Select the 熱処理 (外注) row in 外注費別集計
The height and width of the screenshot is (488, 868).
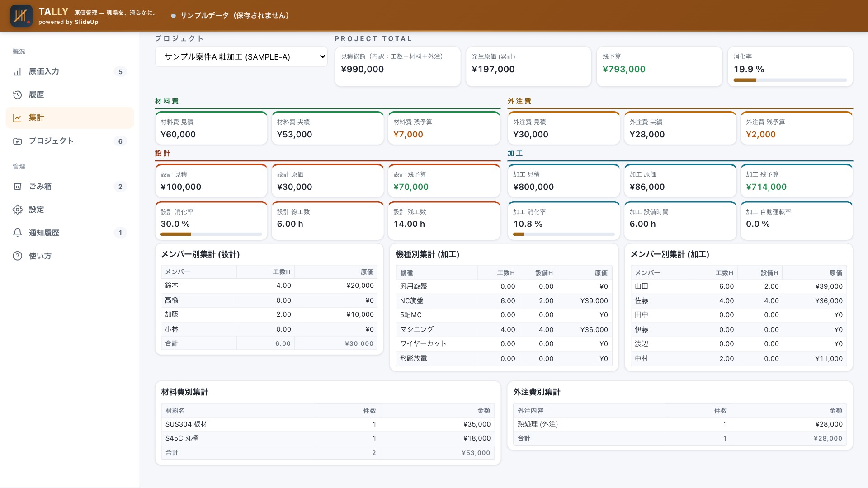coord(680,424)
